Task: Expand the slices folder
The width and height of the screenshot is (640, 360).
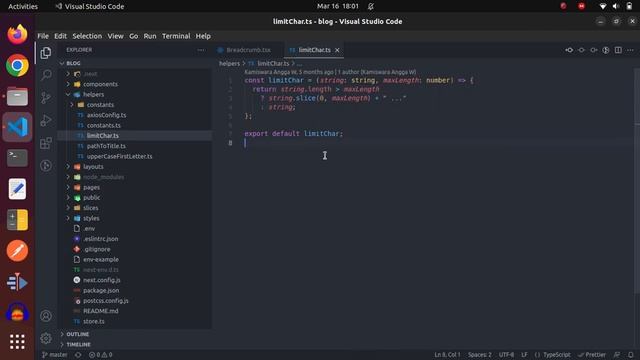Action: (91, 208)
